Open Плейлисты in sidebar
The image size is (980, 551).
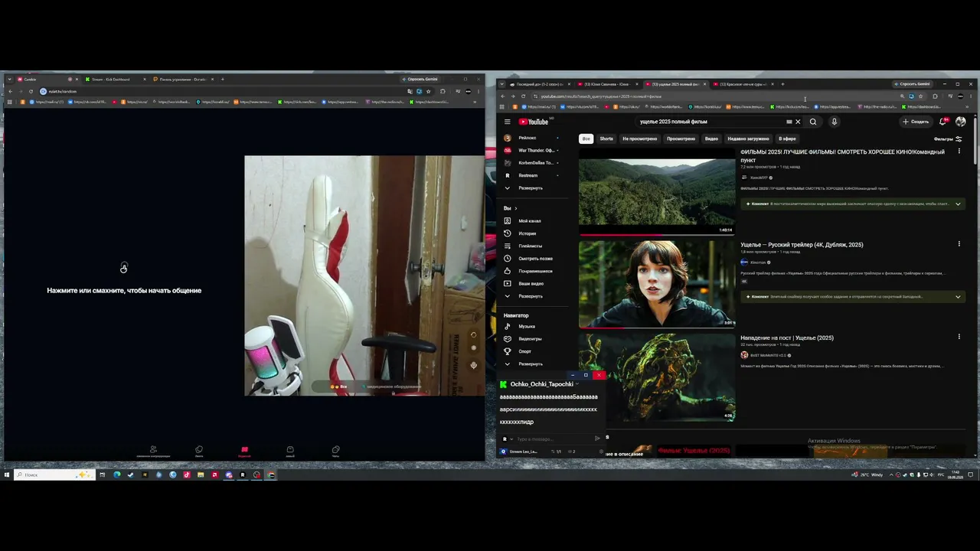click(530, 246)
